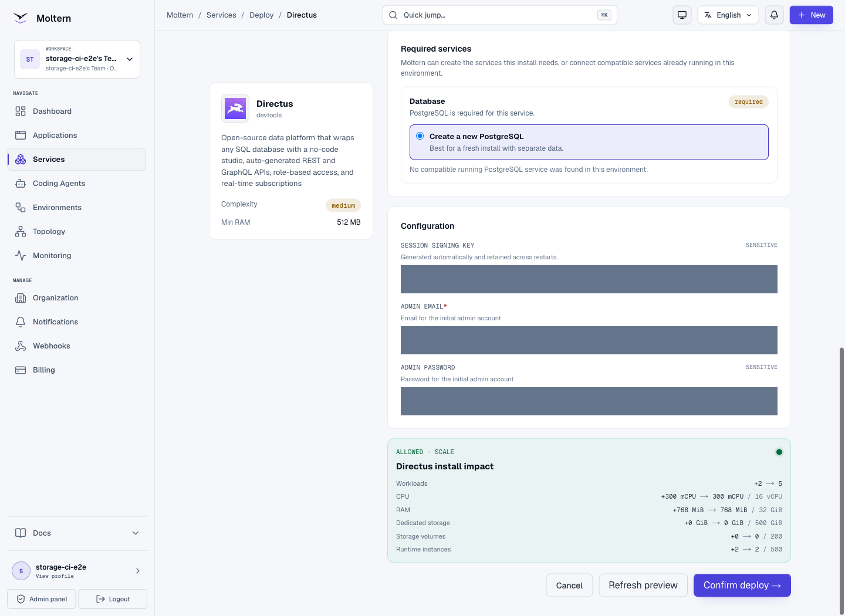This screenshot has height=616, width=845.
Task: Open Applications in sidebar
Action: pos(77,136)
